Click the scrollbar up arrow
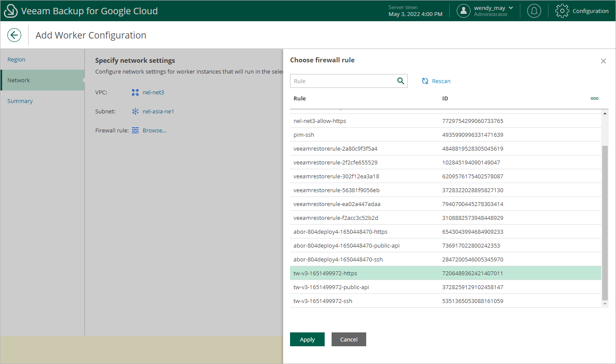616x364 pixels. pos(605,113)
